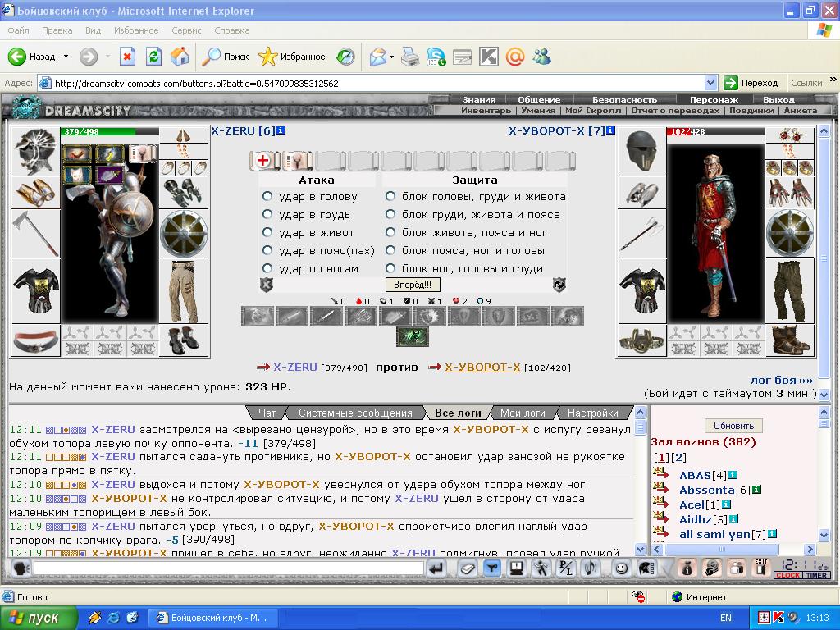The width and height of the screenshot is (840, 630).
Task: Select attack 'удар в грудь'
Action: click(x=267, y=215)
